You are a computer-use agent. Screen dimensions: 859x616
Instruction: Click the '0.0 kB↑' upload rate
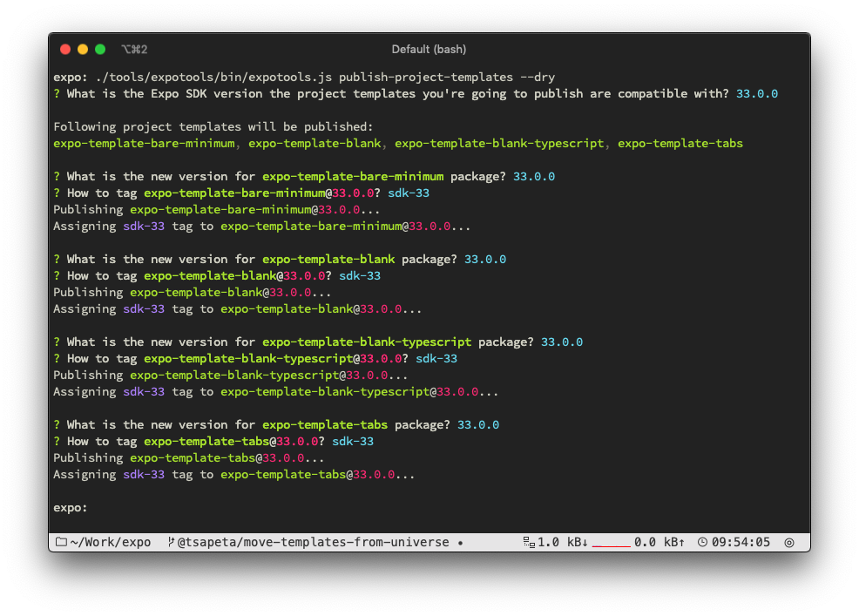coord(659,542)
